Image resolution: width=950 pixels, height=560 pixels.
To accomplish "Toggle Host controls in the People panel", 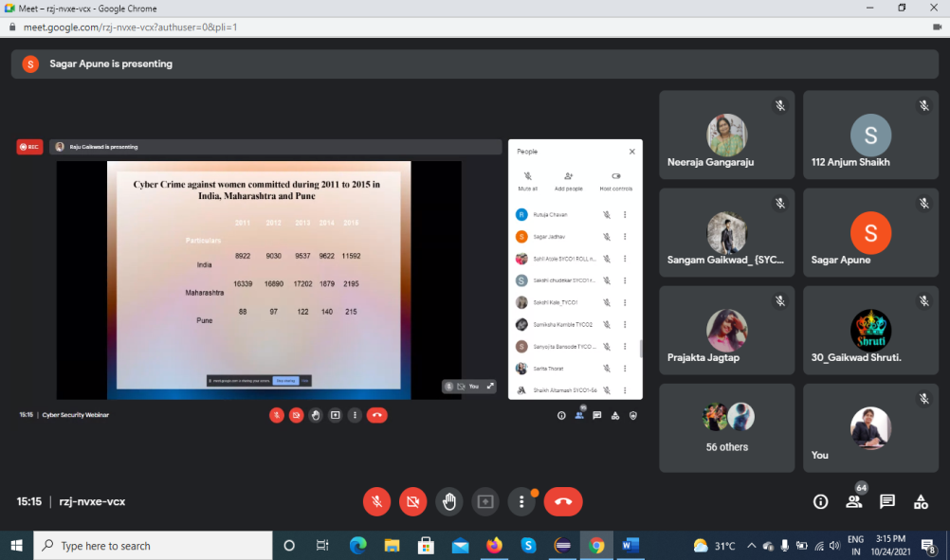I will click(x=617, y=176).
